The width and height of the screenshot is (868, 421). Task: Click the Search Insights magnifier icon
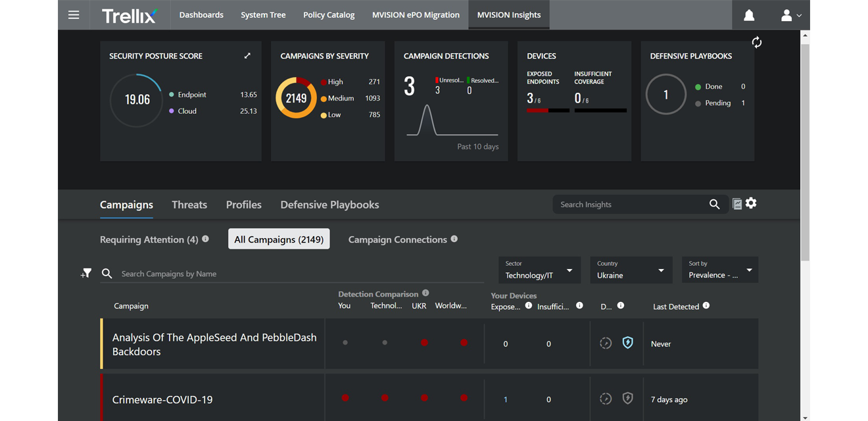[714, 205]
